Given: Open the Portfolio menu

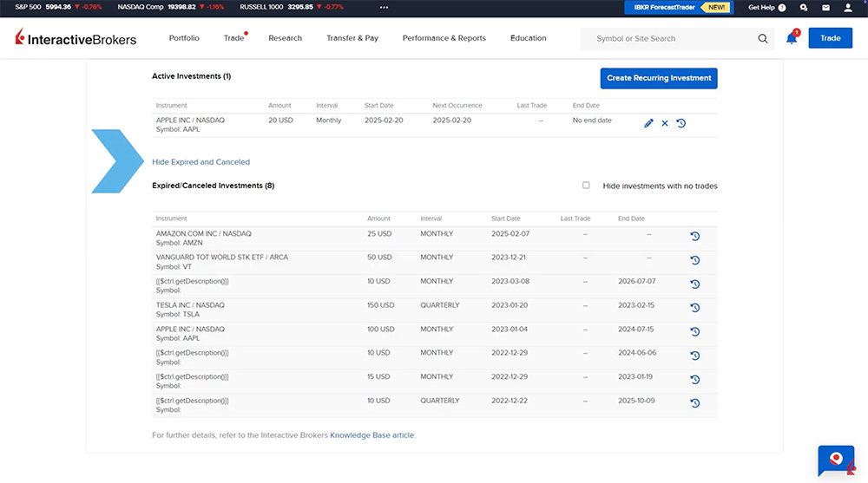Looking at the screenshot, I should (184, 38).
